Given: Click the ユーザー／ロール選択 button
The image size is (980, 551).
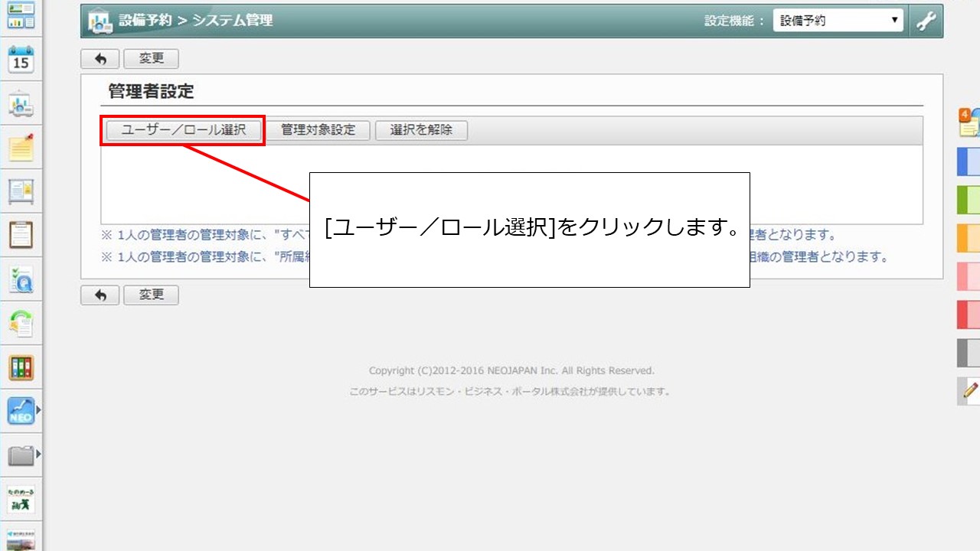Looking at the screenshot, I should click(184, 130).
